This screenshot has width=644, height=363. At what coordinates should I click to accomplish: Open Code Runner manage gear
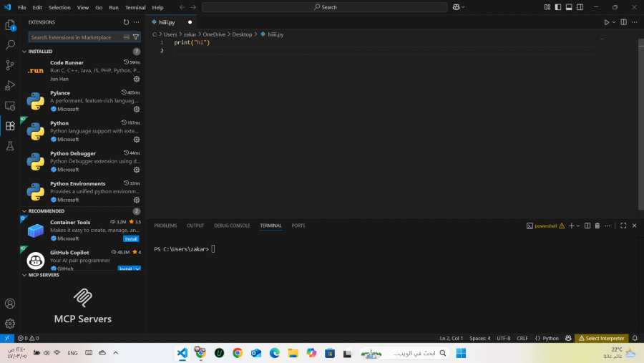click(x=137, y=79)
